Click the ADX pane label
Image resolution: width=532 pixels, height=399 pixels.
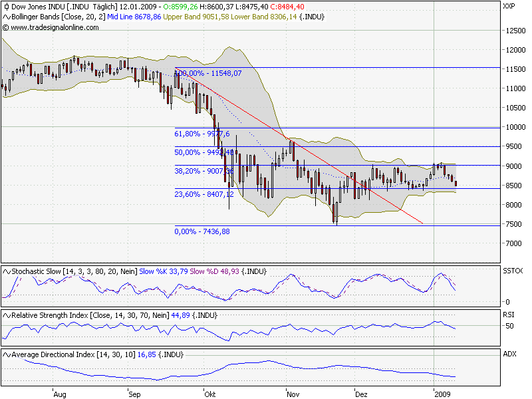pos(511,354)
